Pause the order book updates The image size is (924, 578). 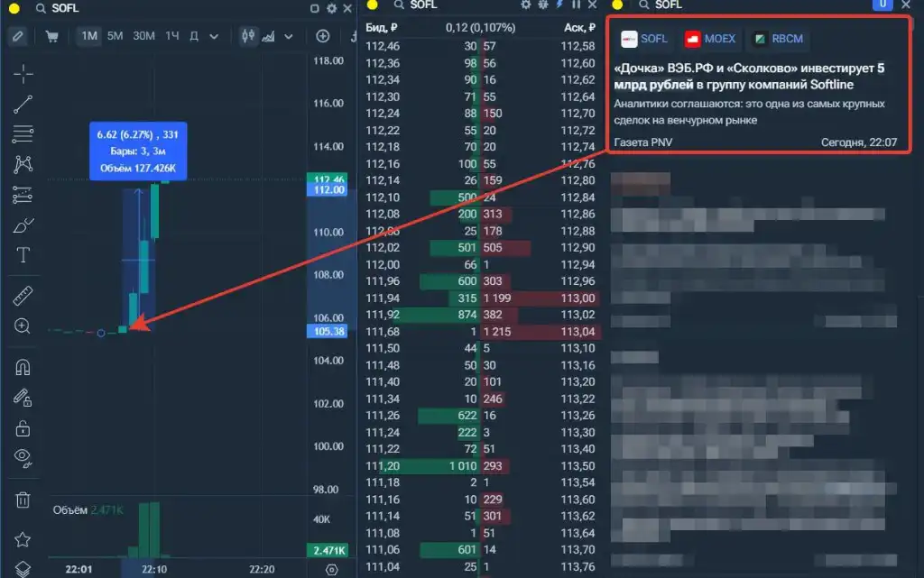577,5
